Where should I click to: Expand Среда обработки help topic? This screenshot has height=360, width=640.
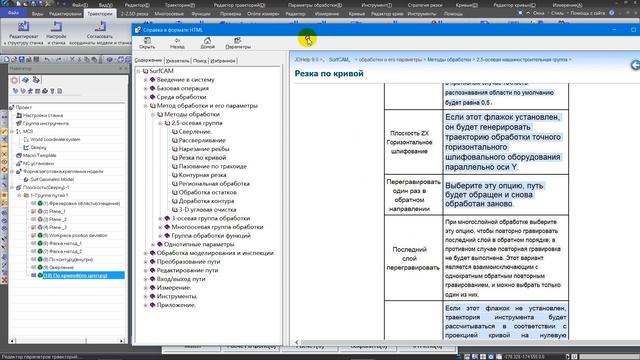click(x=146, y=97)
